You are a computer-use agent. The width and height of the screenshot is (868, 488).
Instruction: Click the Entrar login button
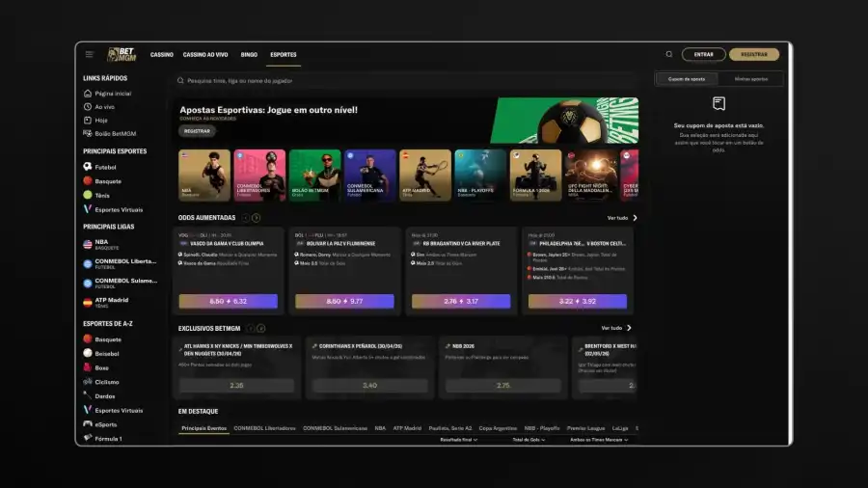[x=704, y=54]
